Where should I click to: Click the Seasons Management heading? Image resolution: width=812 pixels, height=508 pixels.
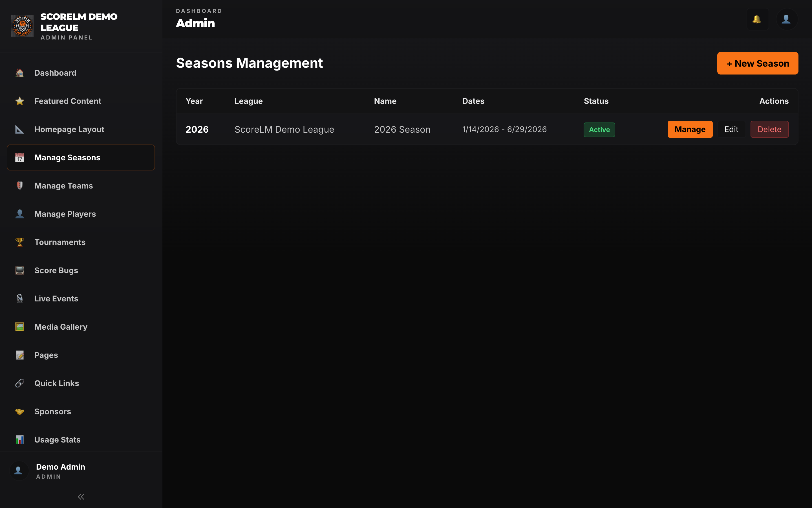(249, 63)
